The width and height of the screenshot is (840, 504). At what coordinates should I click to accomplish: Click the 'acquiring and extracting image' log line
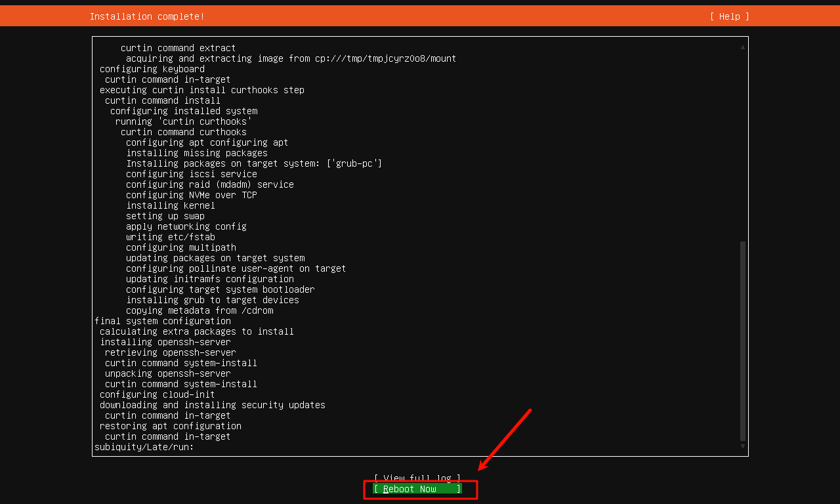tap(291, 58)
